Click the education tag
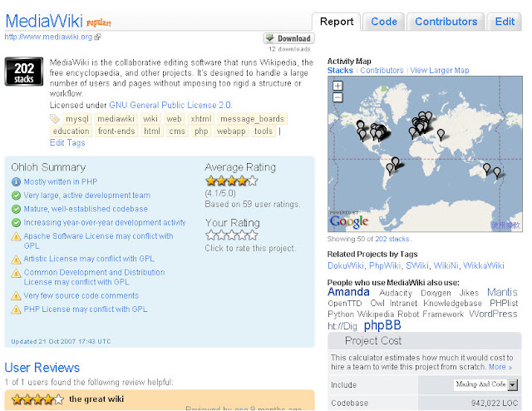 pos(71,131)
